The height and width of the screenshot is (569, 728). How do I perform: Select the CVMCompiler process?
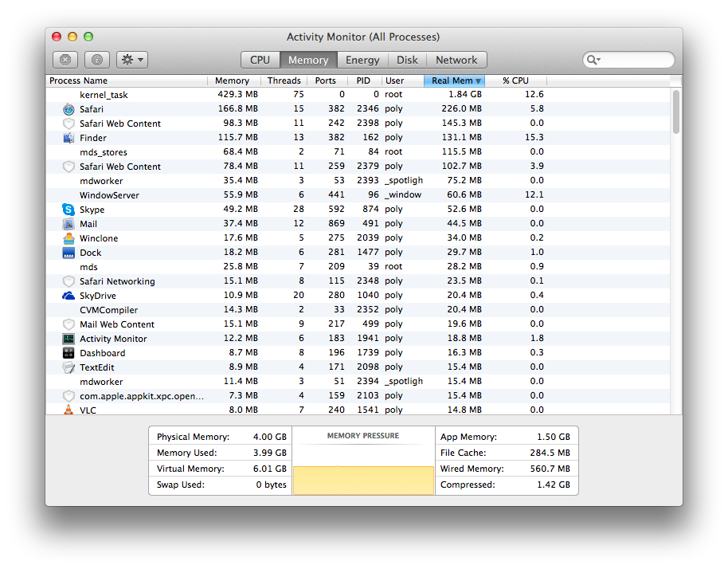coord(358,310)
